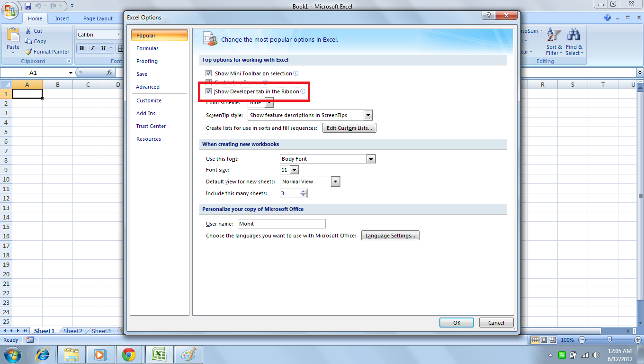The height and width of the screenshot is (364, 644).
Task: Increase the number of sheets spinner
Action: 304,191
